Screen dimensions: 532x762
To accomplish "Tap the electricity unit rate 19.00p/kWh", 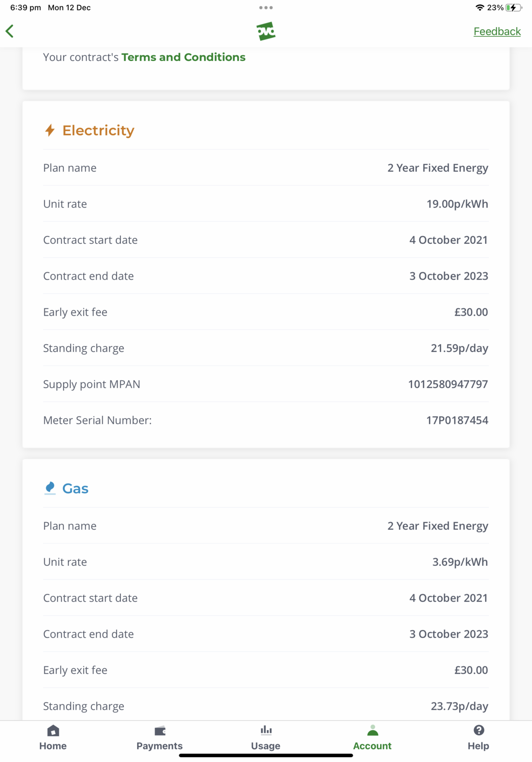I will [x=457, y=204].
